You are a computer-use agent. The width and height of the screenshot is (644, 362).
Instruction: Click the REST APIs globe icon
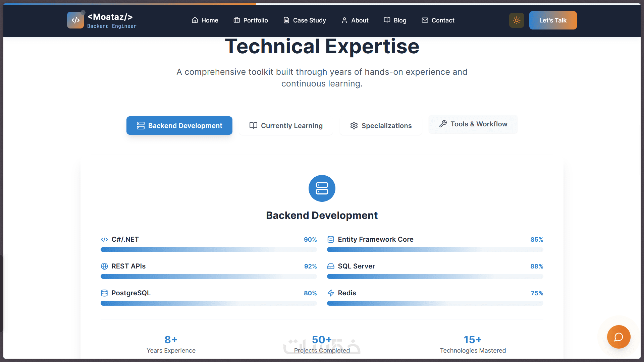point(104,266)
